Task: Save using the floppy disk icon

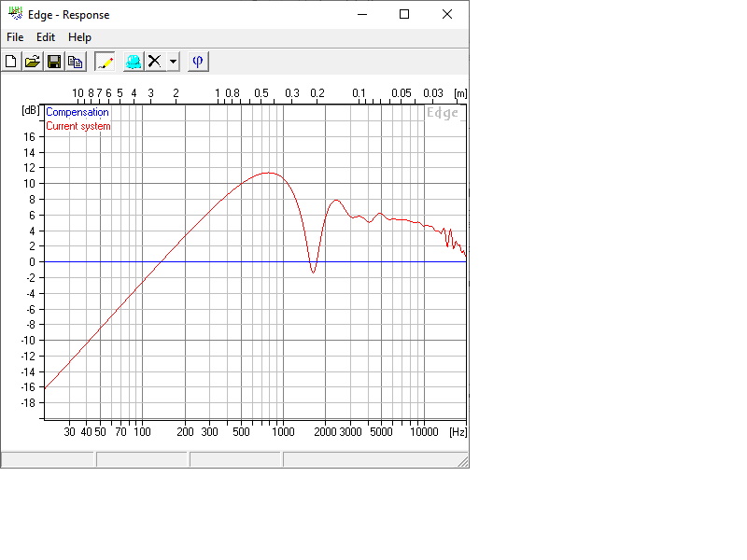Action: (x=54, y=62)
